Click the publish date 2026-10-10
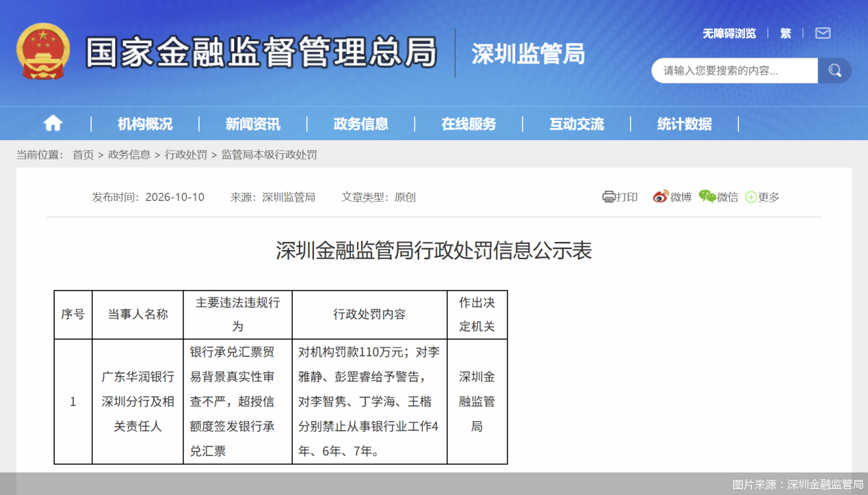 (175, 197)
